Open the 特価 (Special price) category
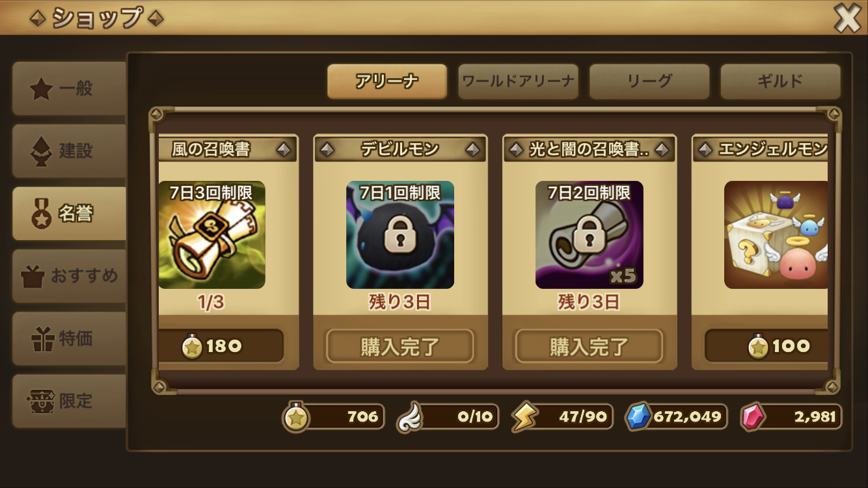This screenshot has height=488, width=868. pos(69,339)
